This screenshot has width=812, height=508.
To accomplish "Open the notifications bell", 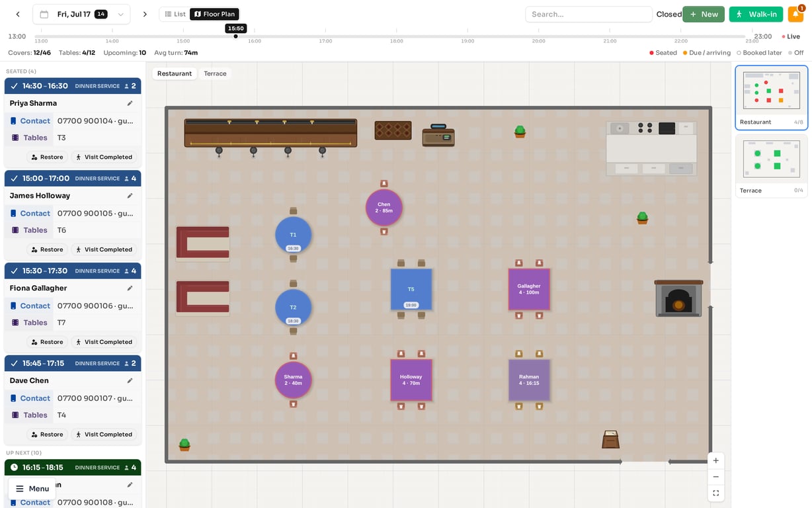I will 795,14.
